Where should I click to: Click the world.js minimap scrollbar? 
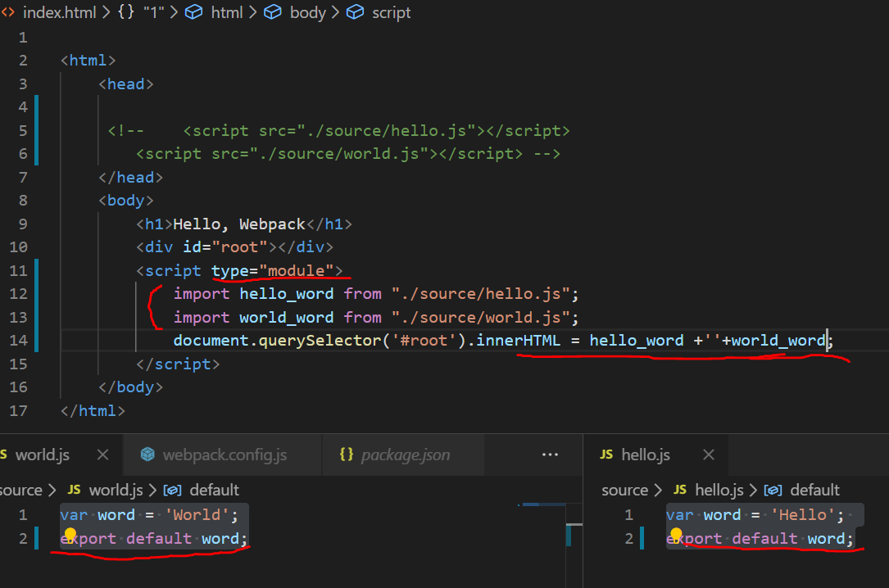(574, 534)
